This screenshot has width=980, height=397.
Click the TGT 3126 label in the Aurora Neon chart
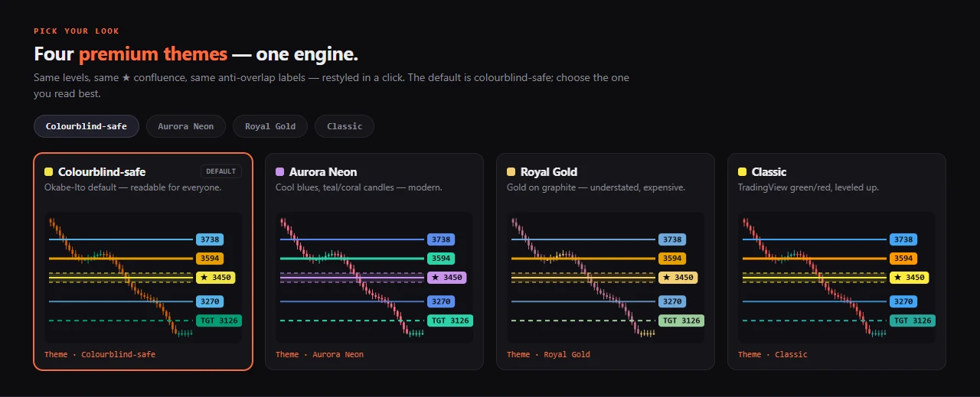tap(450, 321)
